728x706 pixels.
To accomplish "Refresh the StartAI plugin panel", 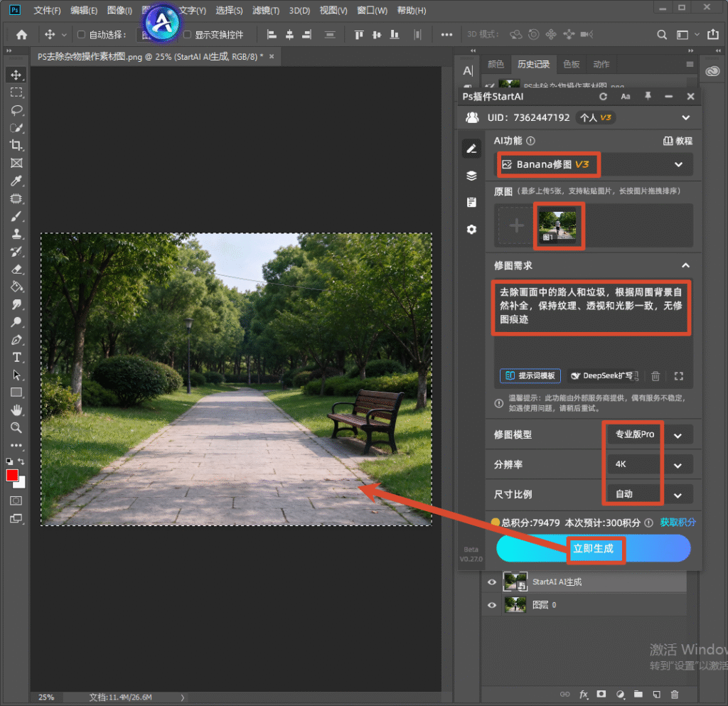I will 603,97.
